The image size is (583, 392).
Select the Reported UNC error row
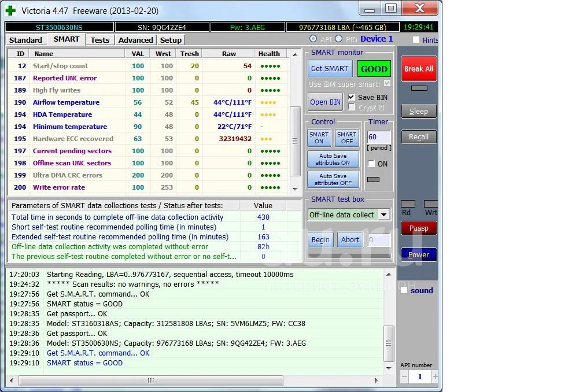148,78
